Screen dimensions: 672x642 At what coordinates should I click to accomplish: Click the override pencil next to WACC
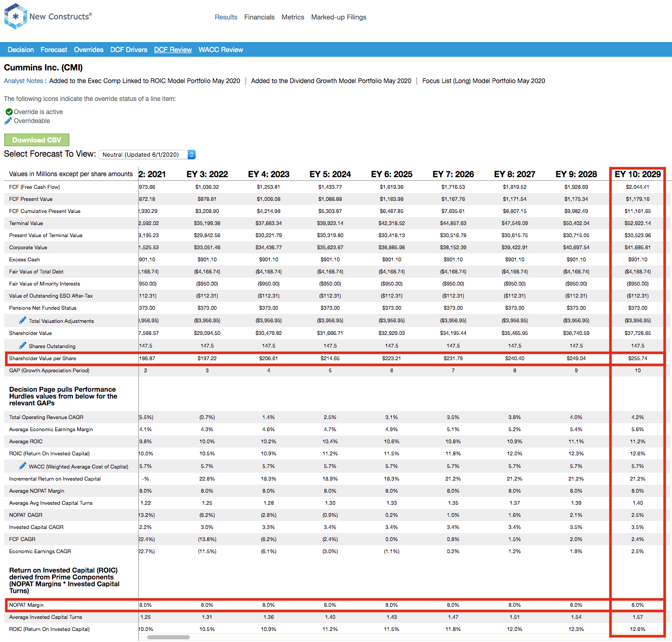click(x=23, y=466)
